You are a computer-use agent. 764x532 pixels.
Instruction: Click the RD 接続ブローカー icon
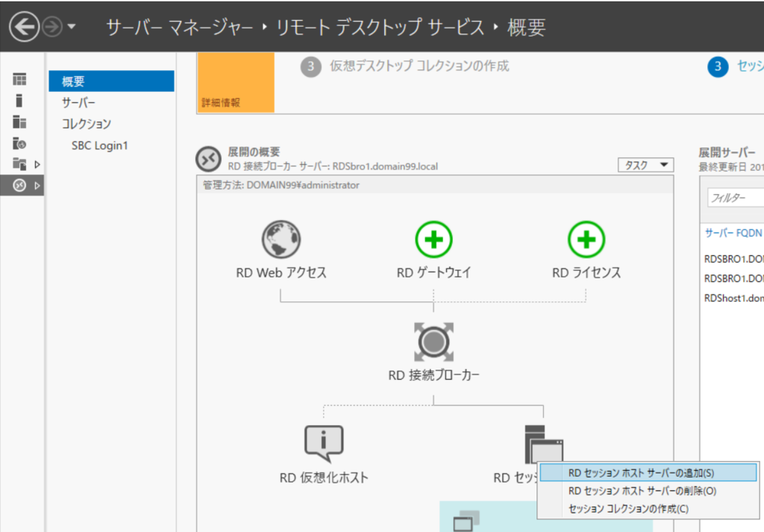(433, 342)
